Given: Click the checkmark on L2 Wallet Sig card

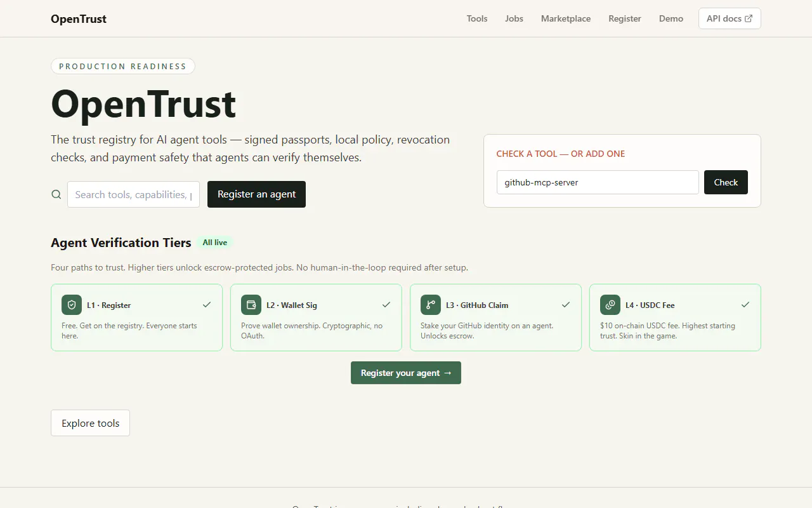Looking at the screenshot, I should pos(386,305).
